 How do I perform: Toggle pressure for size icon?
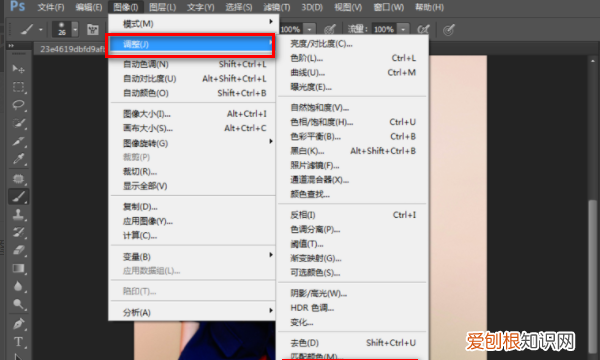448,29
